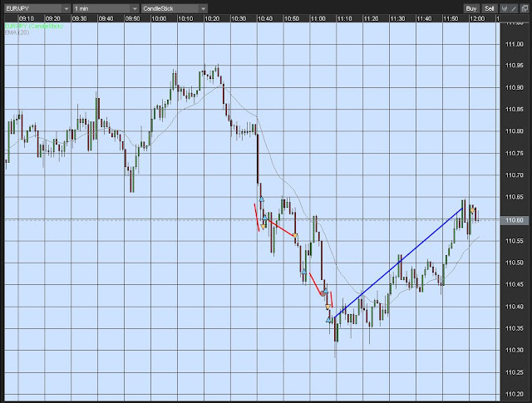The height and width of the screenshot is (403, 532).
Task: Click the 111.00 price axis label
Action: coord(515,44)
